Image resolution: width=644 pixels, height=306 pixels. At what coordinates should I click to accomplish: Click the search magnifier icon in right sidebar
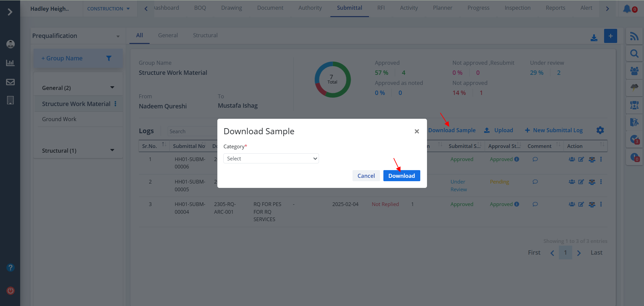click(634, 54)
